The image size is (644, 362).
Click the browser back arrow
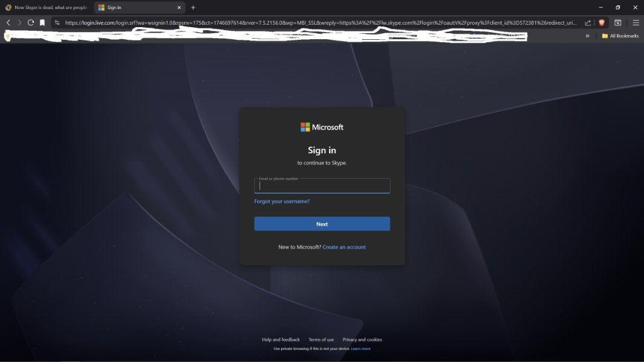coord(8,22)
